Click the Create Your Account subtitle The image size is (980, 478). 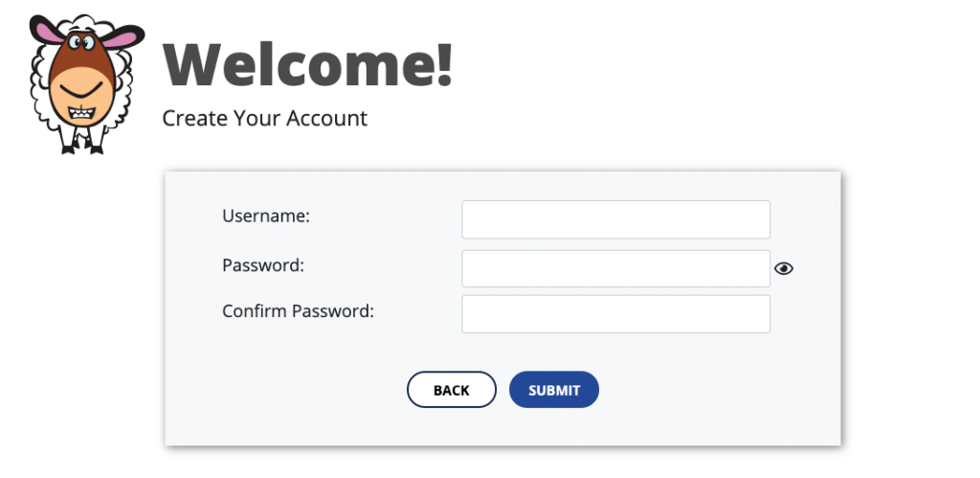tap(264, 118)
